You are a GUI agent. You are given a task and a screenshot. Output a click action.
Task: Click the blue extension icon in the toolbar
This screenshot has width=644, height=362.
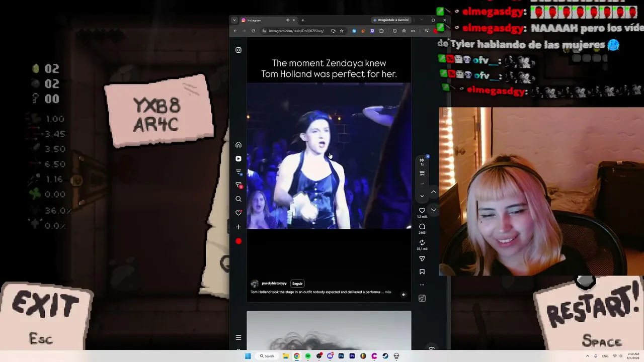tap(354, 31)
